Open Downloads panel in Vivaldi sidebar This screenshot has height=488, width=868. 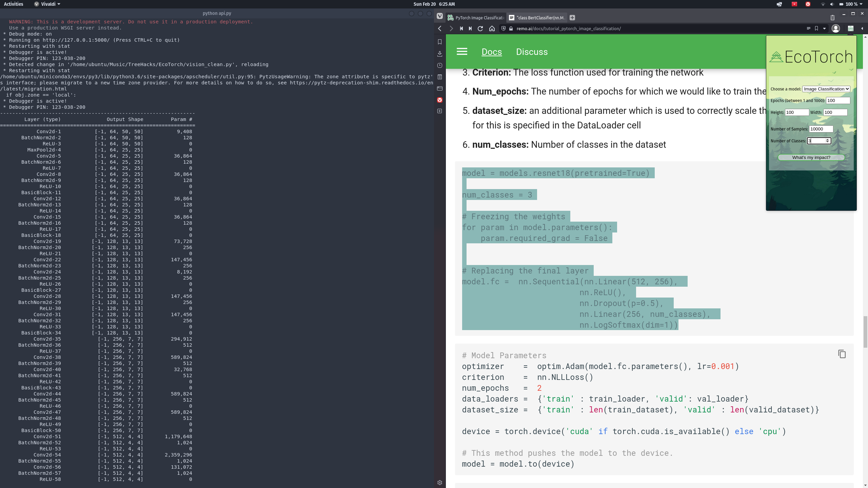coord(440,54)
